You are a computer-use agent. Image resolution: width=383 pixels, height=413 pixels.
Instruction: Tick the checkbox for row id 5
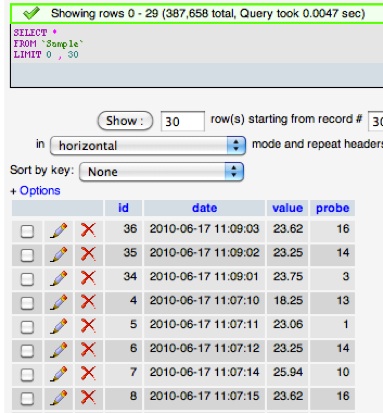pyautogui.click(x=27, y=327)
